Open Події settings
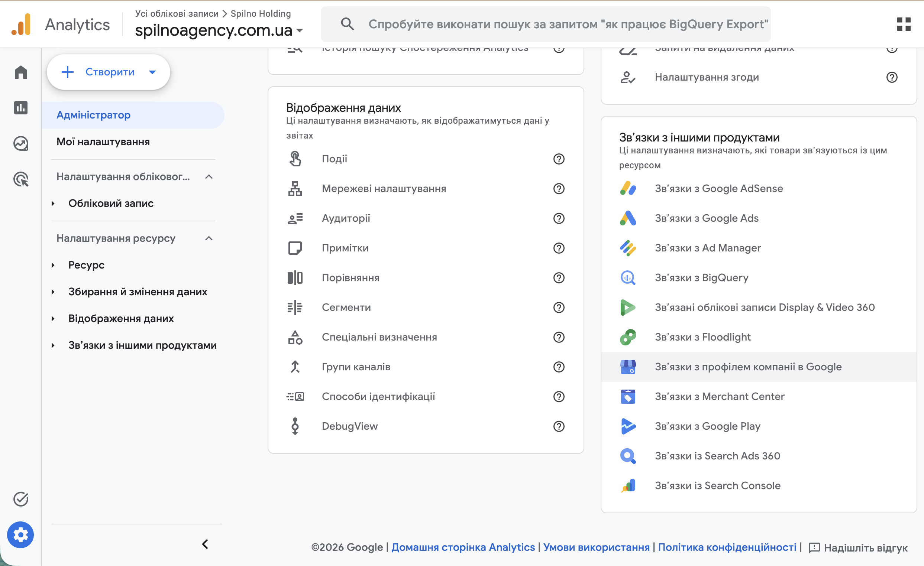The image size is (924, 566). pyautogui.click(x=426, y=159)
